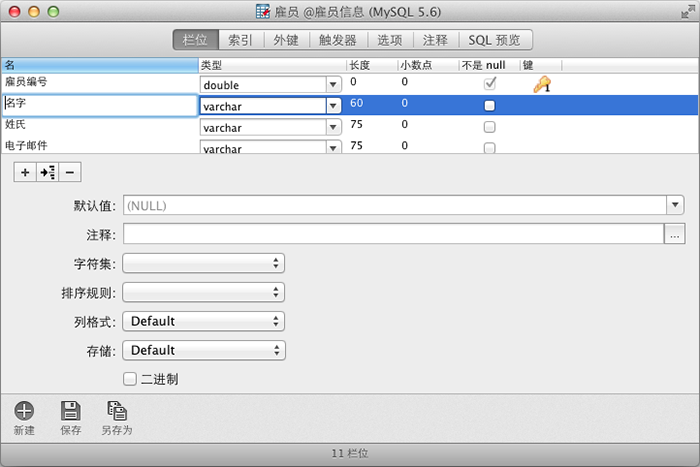Switch to the 触发器 tab
This screenshot has width=700, height=467.
[338, 40]
